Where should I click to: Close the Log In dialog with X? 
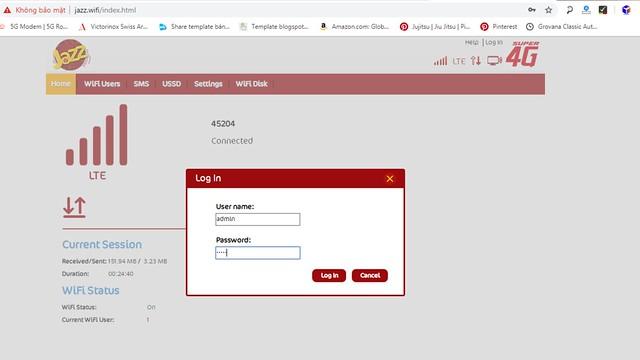(390, 179)
